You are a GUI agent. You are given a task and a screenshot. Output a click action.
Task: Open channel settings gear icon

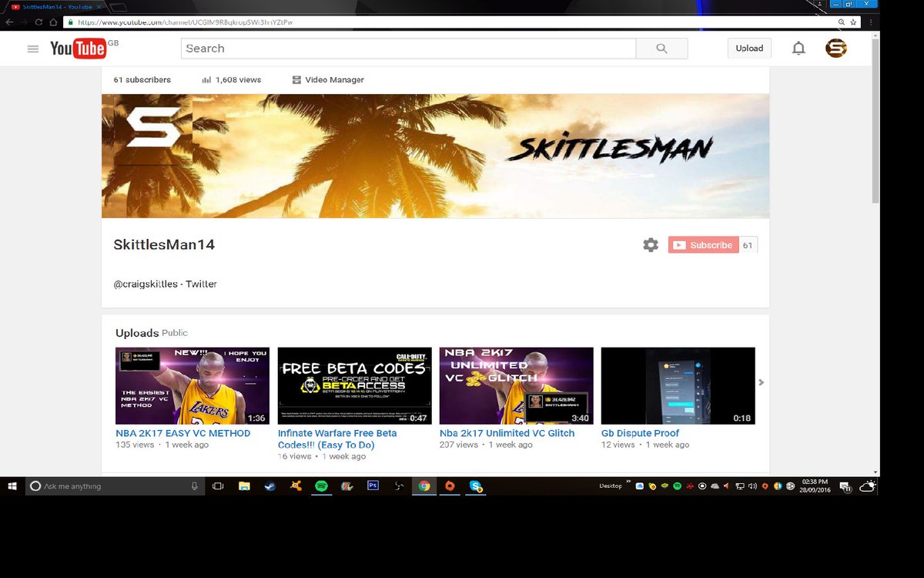click(651, 245)
